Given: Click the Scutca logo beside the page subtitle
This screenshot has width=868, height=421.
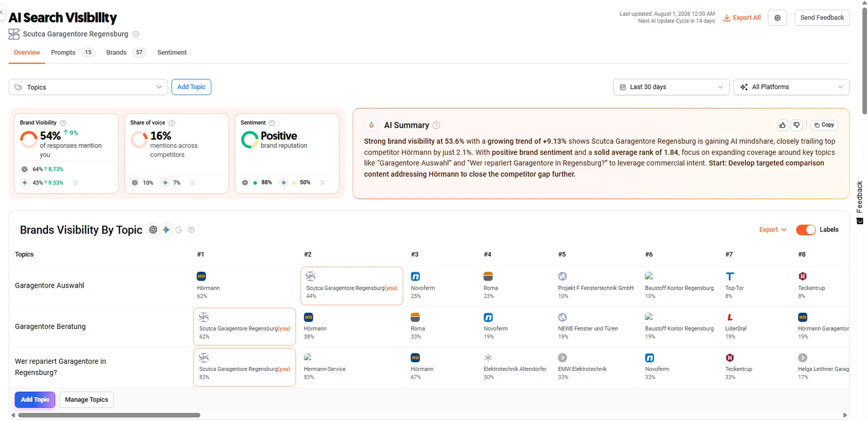Looking at the screenshot, I should 14,34.
